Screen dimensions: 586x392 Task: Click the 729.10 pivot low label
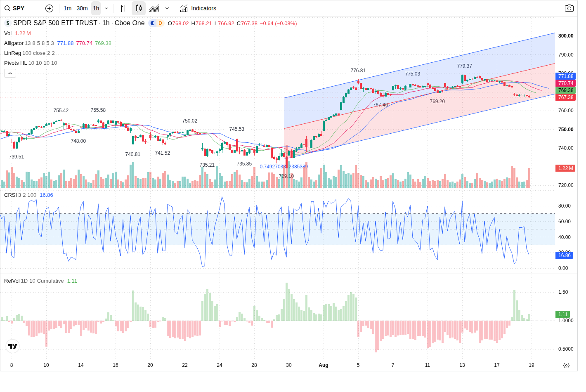click(286, 176)
